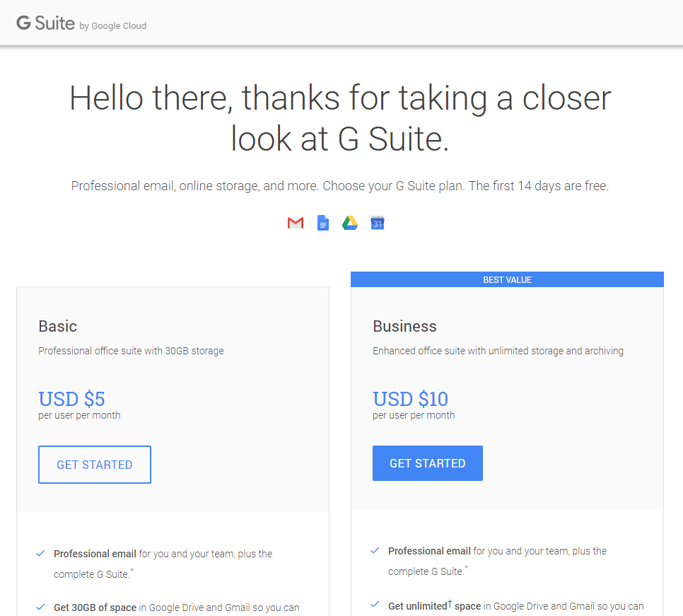Click Business plan Professional email checkmark
683x616 pixels.
tap(375, 551)
